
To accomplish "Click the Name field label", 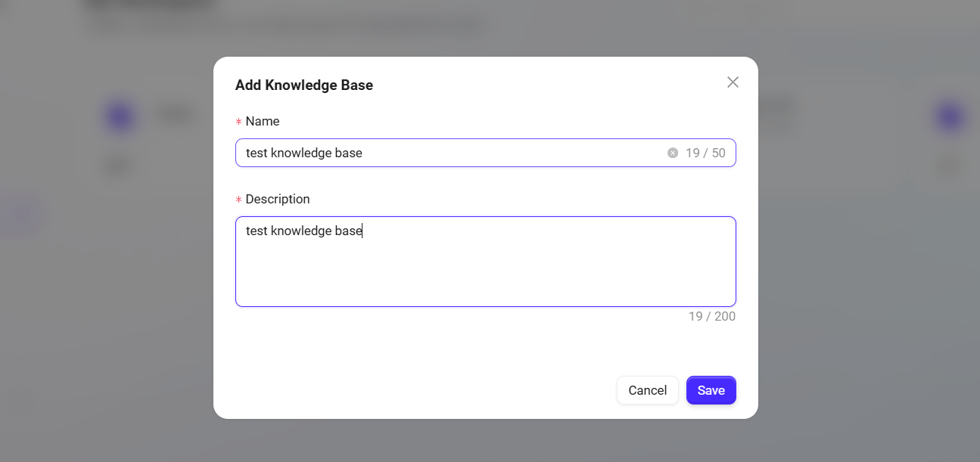I will click(263, 121).
